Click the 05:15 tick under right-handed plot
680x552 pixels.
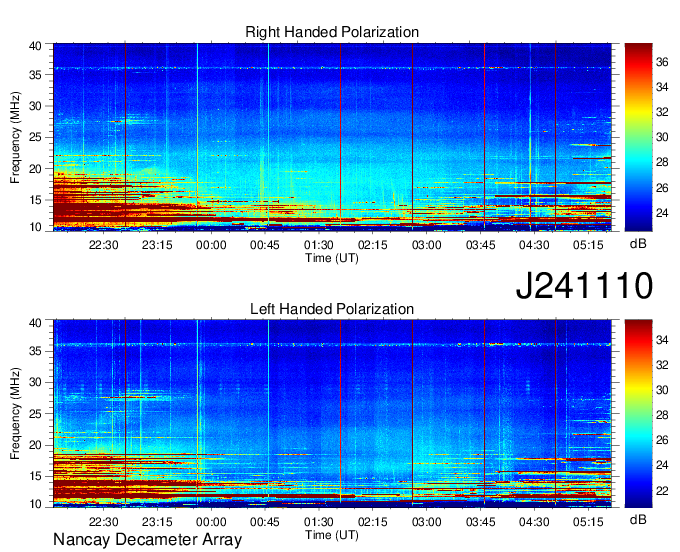(588, 245)
